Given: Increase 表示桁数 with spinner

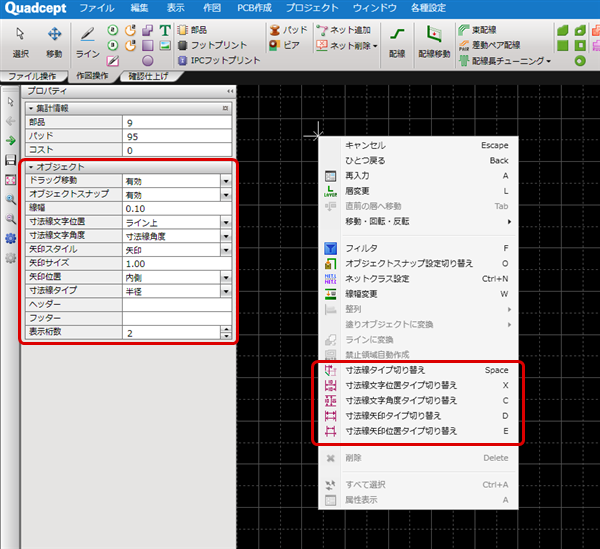Looking at the screenshot, I should click(226, 330).
